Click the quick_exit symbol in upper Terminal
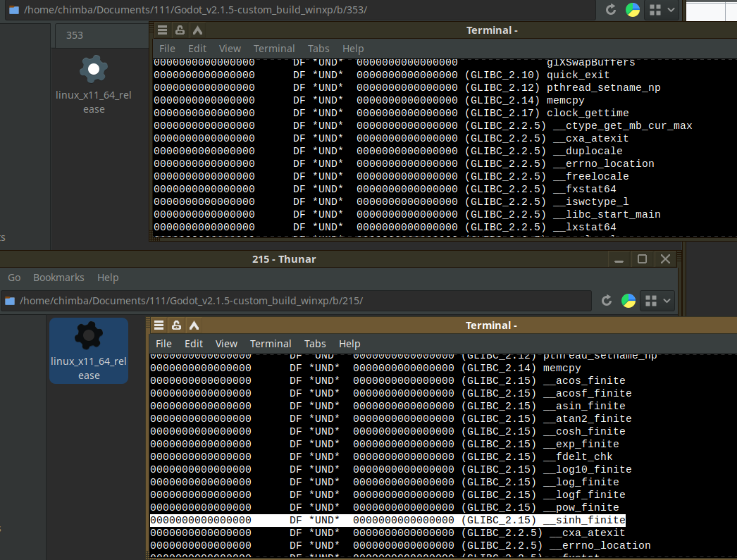Screen dimensions: 737x560 click(578, 75)
